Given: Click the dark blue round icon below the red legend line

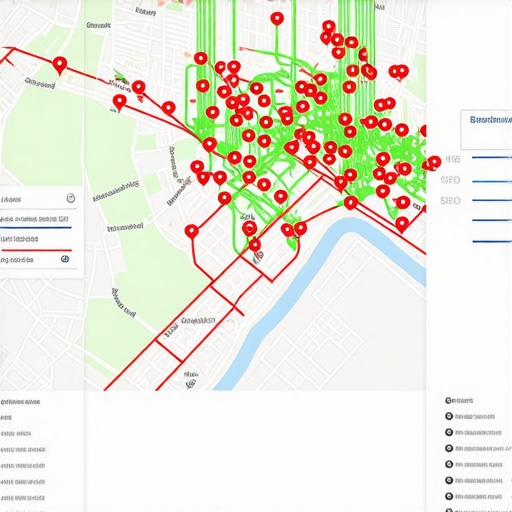Looking at the screenshot, I should pyautogui.click(x=65, y=259).
